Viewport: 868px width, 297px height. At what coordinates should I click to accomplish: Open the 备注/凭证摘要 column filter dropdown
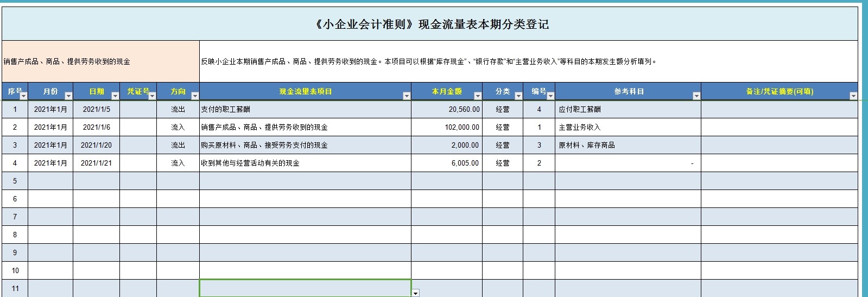(853, 96)
